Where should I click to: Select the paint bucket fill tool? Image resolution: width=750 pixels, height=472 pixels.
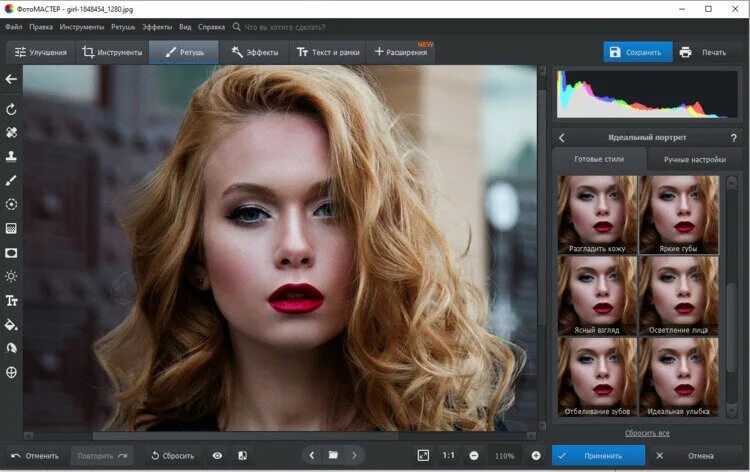click(x=11, y=325)
